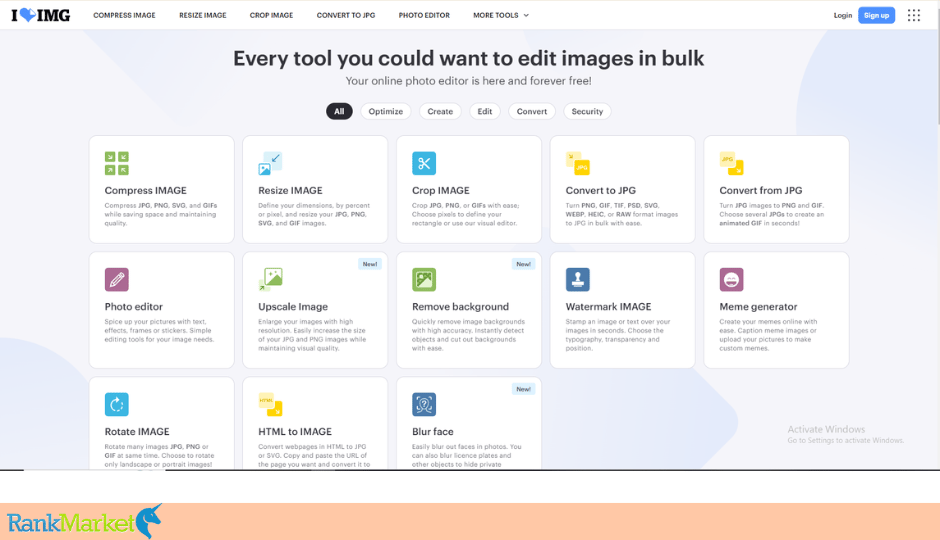The height and width of the screenshot is (540, 940).
Task: Click the Meme generator smiley icon
Action: point(731,279)
